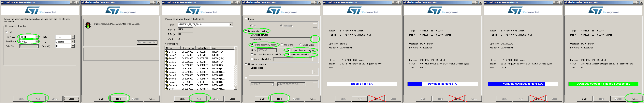Click the Flash mapping scrollbar down arrow
Viewport: 644px width, 103px height.
point(236,88)
